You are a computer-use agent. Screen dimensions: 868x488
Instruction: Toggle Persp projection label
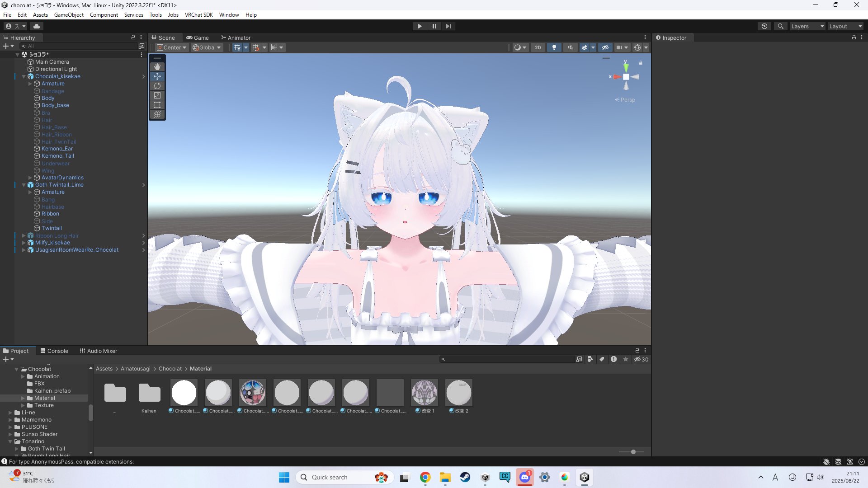(625, 100)
